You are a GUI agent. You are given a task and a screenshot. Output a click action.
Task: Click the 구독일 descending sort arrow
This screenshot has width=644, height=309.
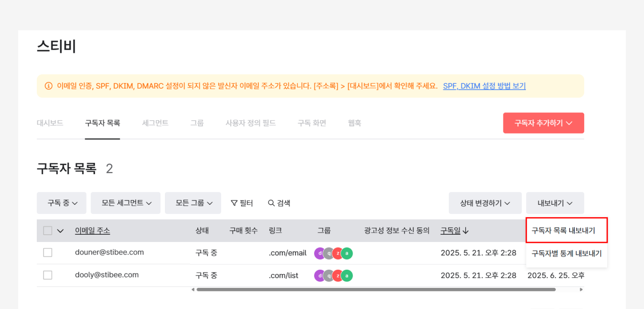pyautogui.click(x=466, y=231)
